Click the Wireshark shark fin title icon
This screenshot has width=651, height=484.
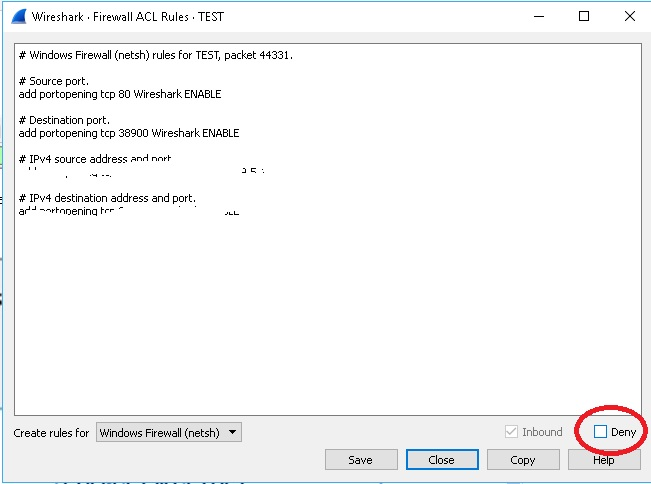point(19,16)
